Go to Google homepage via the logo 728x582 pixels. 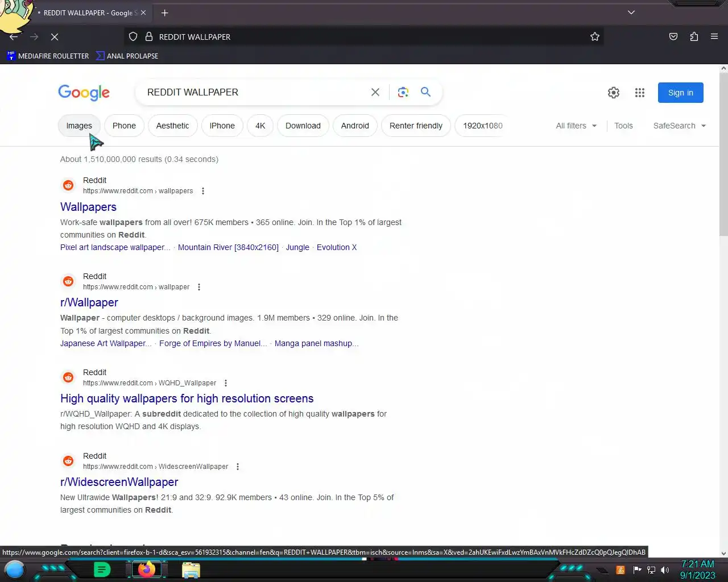tap(84, 93)
